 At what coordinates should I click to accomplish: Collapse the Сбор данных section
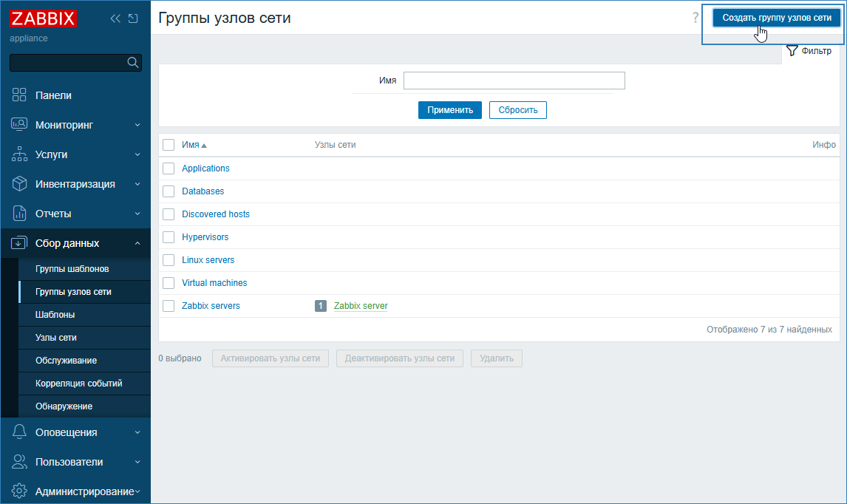pos(75,243)
